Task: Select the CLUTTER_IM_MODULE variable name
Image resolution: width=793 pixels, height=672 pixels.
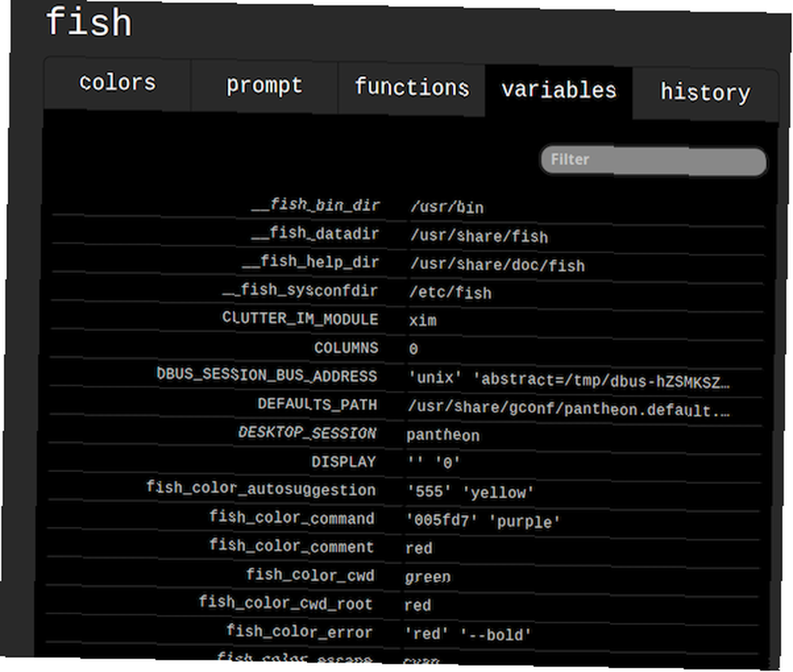Action: click(x=300, y=318)
